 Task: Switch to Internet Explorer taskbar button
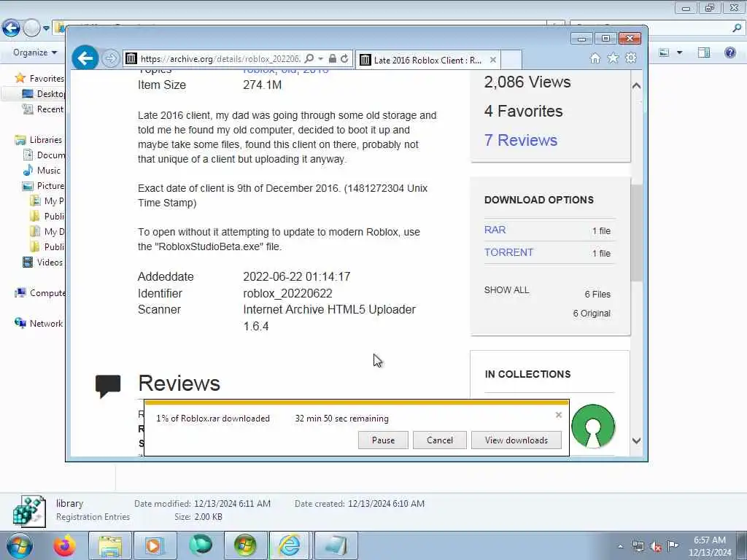(x=290, y=545)
